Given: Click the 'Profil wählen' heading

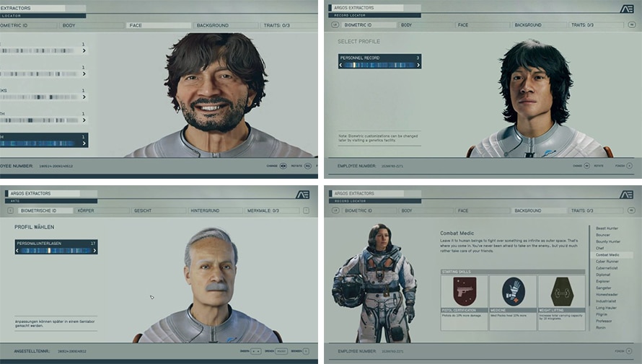Looking at the screenshot, I should (x=35, y=227).
